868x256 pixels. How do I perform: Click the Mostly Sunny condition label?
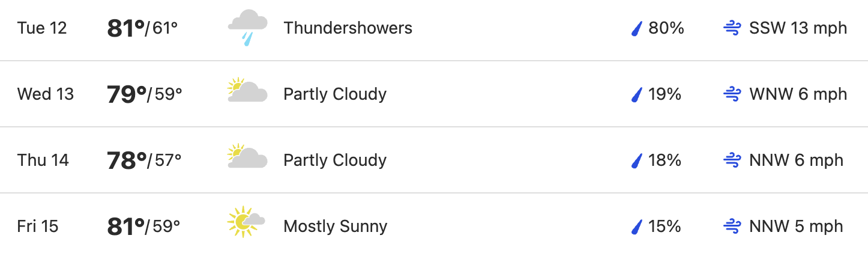point(336,227)
